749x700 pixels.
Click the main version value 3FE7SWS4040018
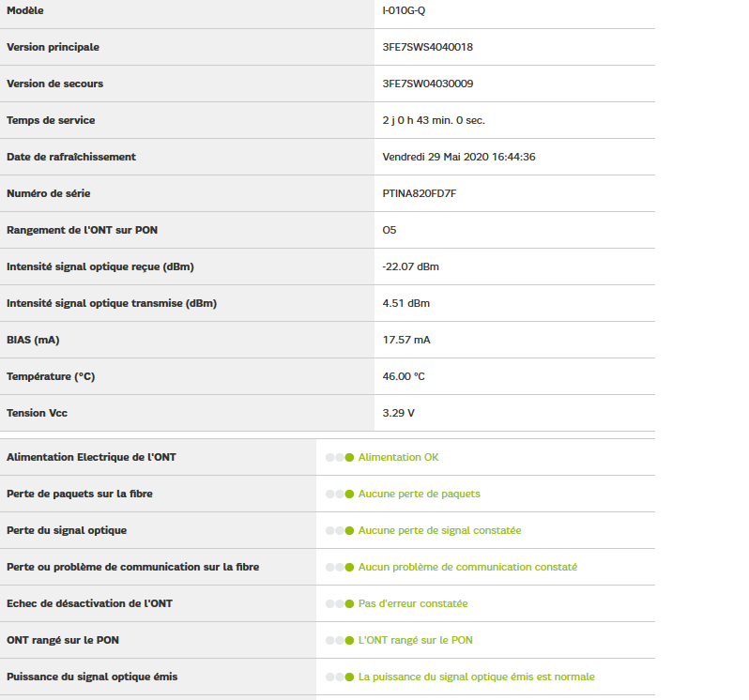point(428,47)
